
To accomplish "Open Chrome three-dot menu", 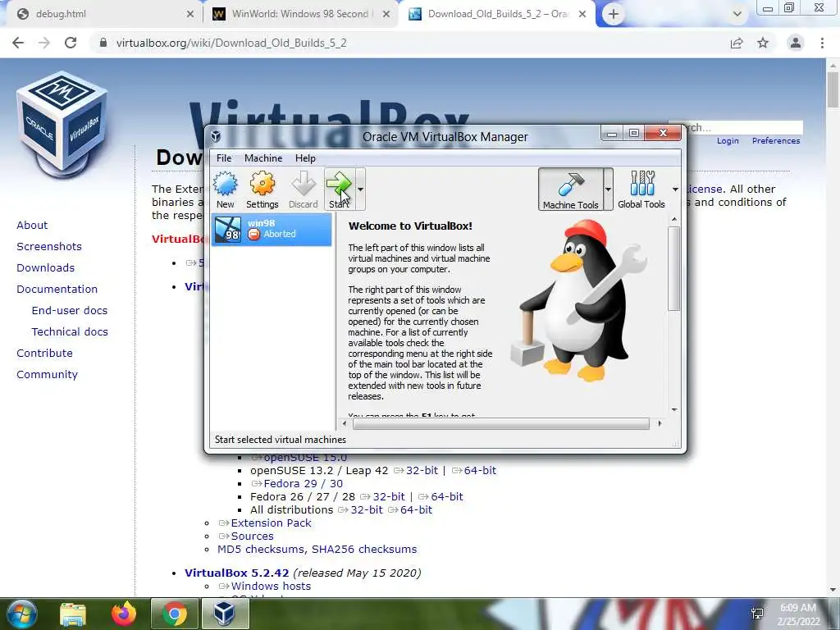I will [822, 43].
